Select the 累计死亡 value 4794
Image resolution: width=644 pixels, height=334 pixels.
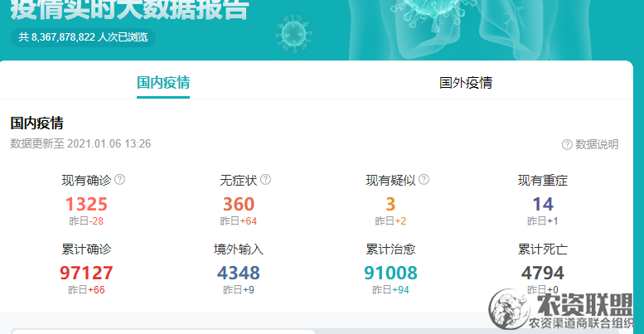543,273
